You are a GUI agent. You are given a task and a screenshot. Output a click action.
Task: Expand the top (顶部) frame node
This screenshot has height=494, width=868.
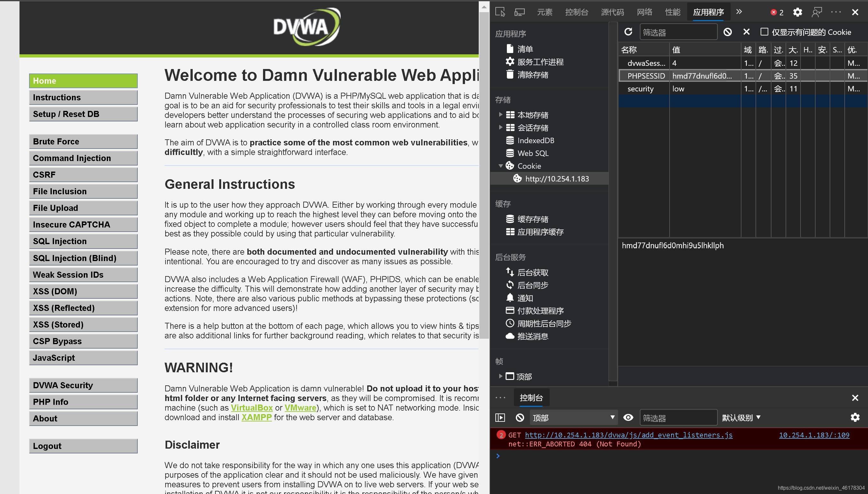pyautogui.click(x=500, y=376)
